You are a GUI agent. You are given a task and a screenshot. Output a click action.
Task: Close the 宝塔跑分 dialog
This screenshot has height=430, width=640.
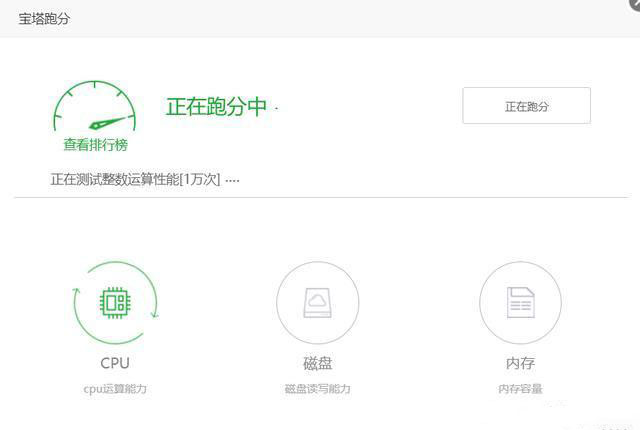(635, 4)
